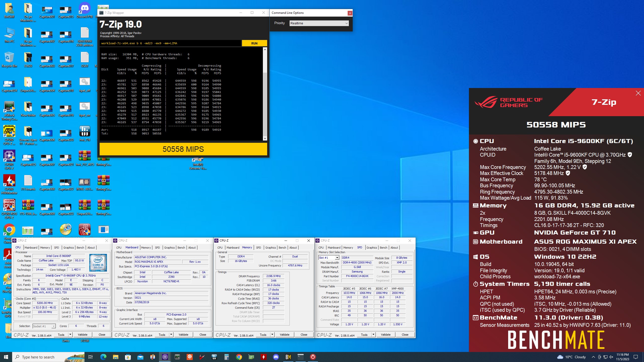The width and height of the screenshot is (644, 362).
Task: Open CPU tab in SPD CPU-Z window
Action: (321, 248)
